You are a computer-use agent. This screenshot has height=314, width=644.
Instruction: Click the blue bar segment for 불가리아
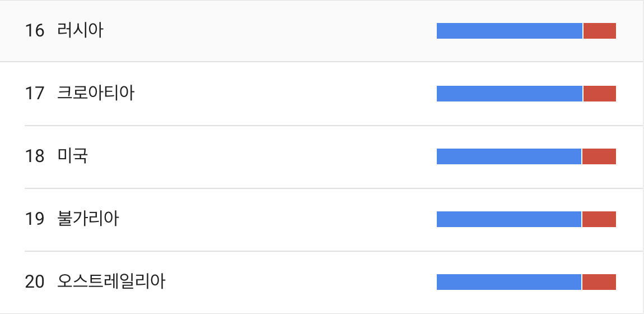509,219
